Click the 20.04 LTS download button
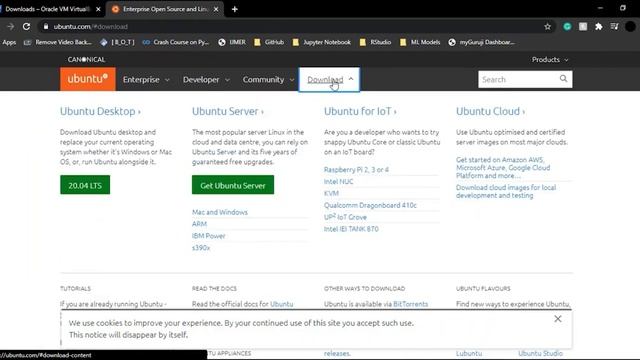 pos(85,185)
